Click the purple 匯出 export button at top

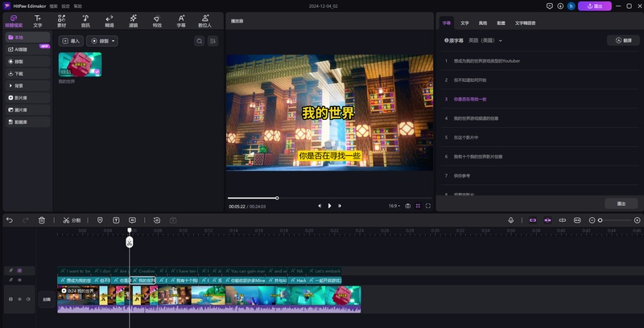594,6
